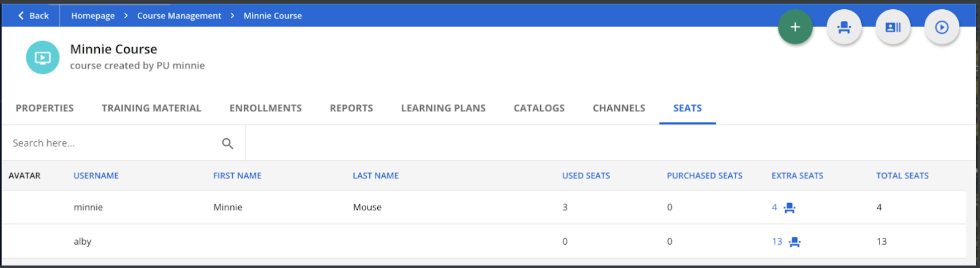Image resolution: width=980 pixels, height=268 pixels.
Task: Open Homepage breadcrumb link
Action: (92, 16)
